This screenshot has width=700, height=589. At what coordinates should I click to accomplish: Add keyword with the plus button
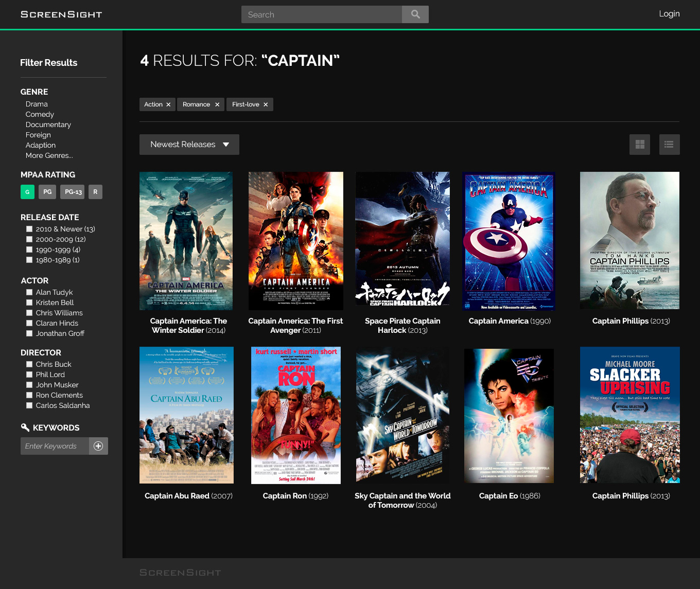pos(98,446)
